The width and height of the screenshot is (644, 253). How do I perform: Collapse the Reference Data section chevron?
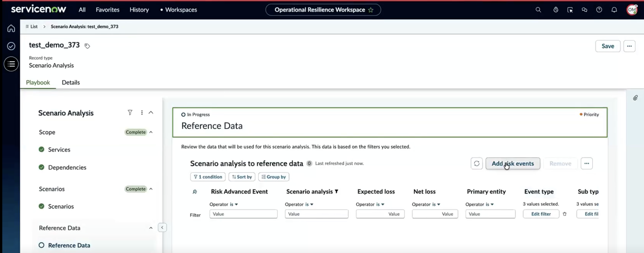point(151,228)
